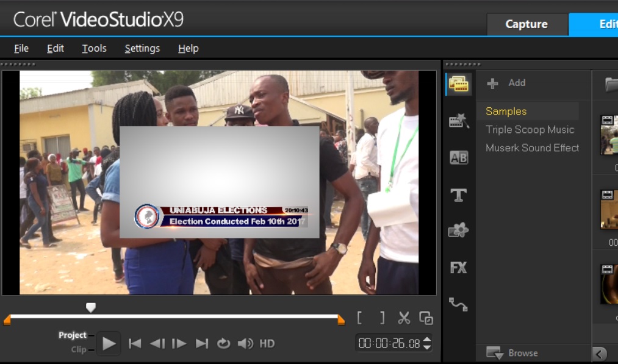Select the Muserk Sound Effect folder
This screenshot has width=618, height=364.
(x=532, y=148)
